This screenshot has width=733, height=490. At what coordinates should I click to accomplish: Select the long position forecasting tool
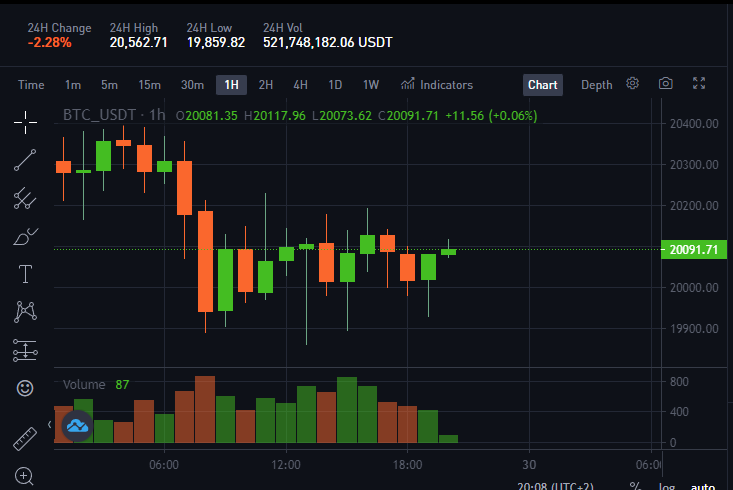25,350
